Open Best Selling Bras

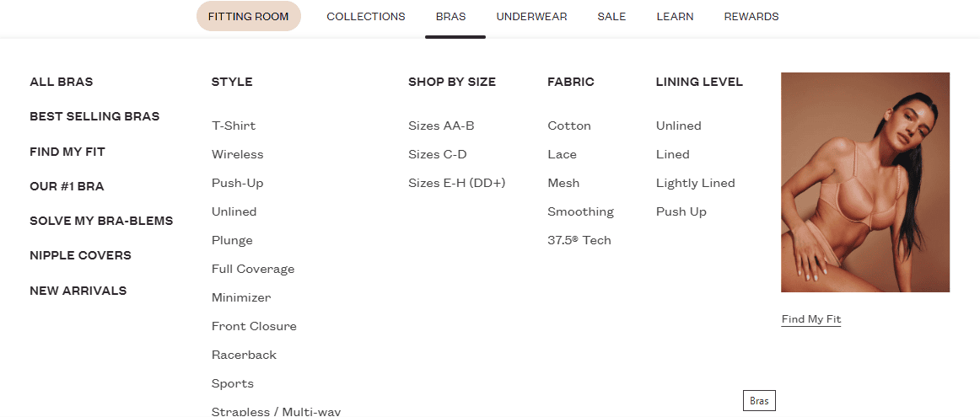[x=94, y=117]
